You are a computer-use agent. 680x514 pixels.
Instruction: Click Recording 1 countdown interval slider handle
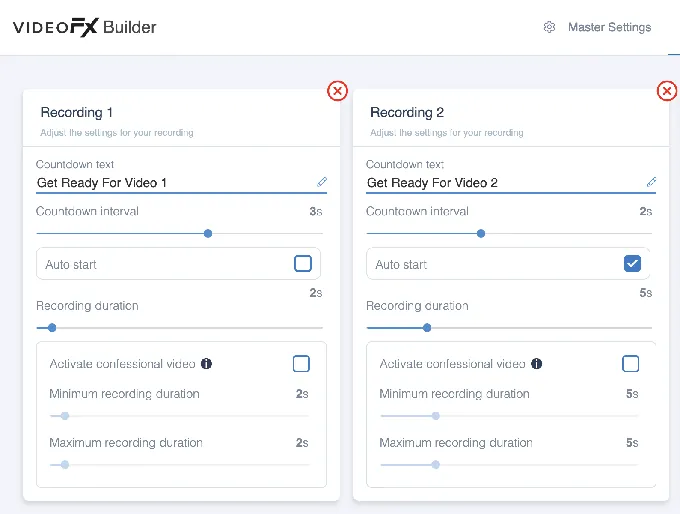coord(208,233)
